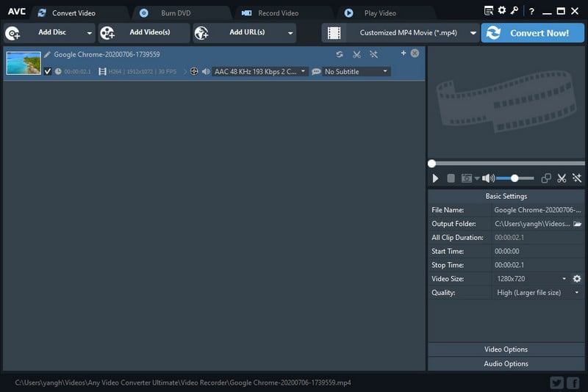
Task: Open the Quality dropdown
Action: (x=537, y=292)
